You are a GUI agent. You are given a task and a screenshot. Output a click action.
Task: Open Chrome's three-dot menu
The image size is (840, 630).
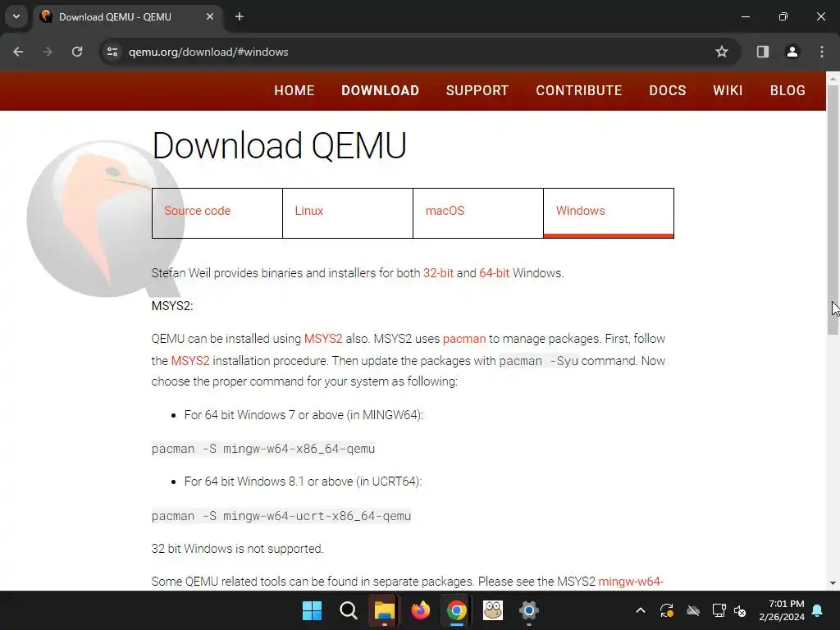click(x=822, y=52)
